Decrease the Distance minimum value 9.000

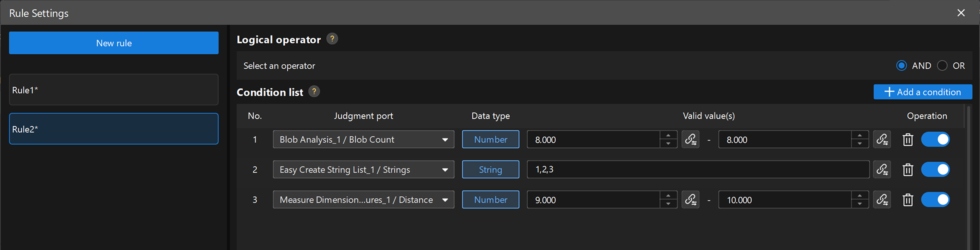(668, 204)
